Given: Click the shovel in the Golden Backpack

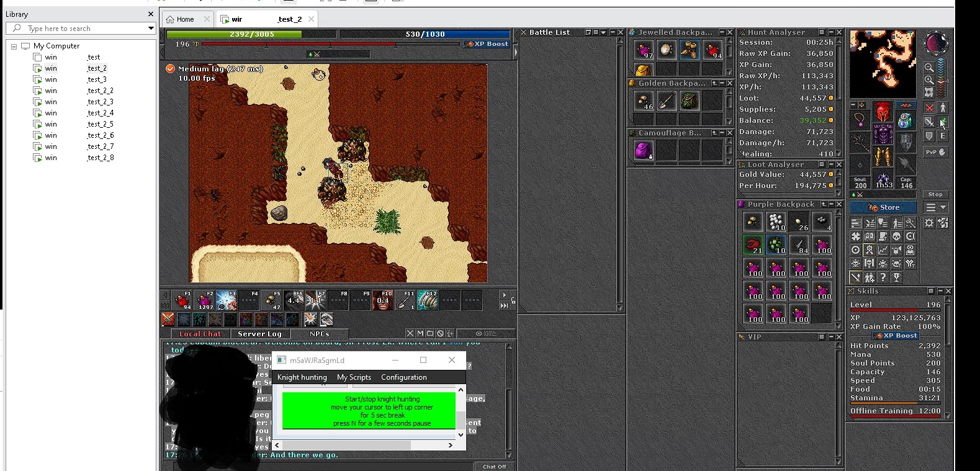Looking at the screenshot, I should (667, 101).
